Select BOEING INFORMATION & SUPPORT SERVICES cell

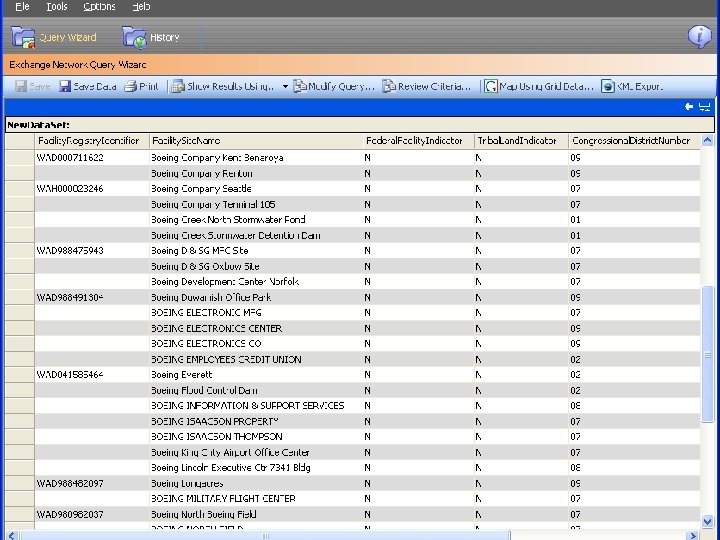click(x=256, y=405)
